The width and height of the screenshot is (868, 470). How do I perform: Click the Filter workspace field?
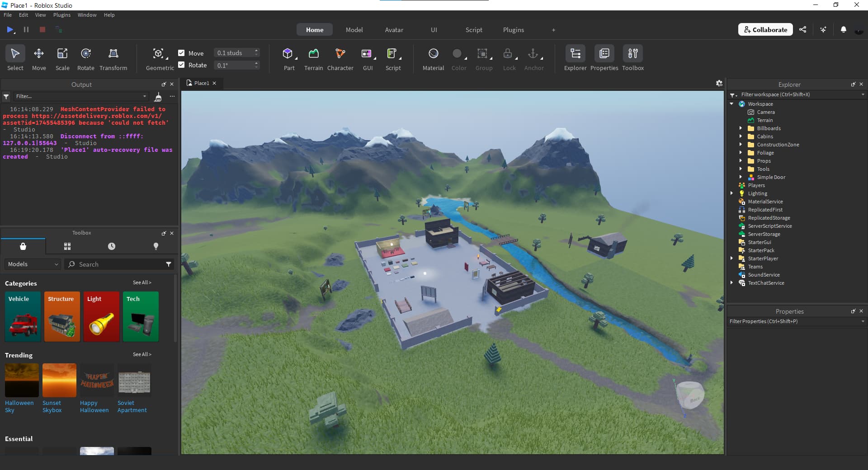pos(797,94)
